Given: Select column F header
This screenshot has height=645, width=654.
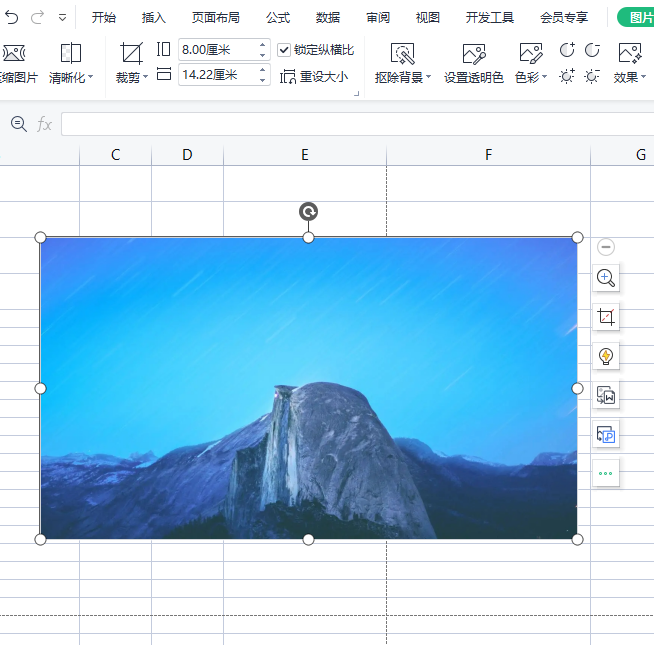Looking at the screenshot, I should click(488, 155).
